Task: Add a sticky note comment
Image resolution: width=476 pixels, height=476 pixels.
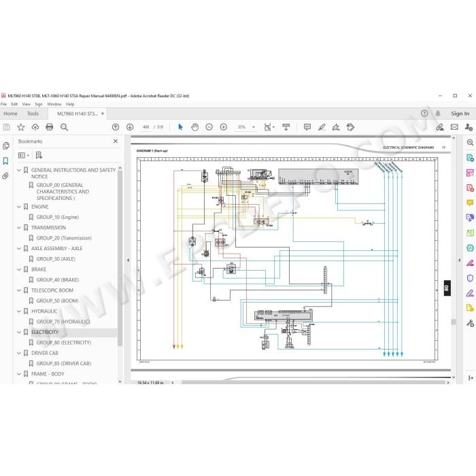Action: 307,127
